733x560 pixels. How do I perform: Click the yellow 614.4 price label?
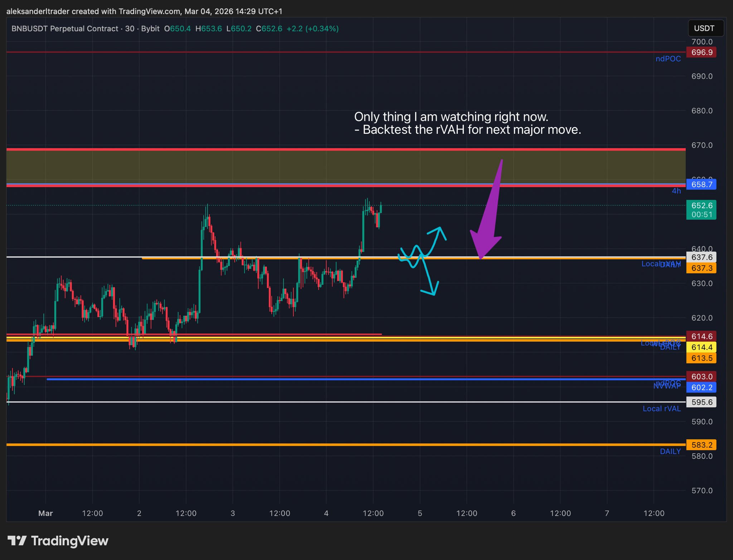[x=701, y=347]
